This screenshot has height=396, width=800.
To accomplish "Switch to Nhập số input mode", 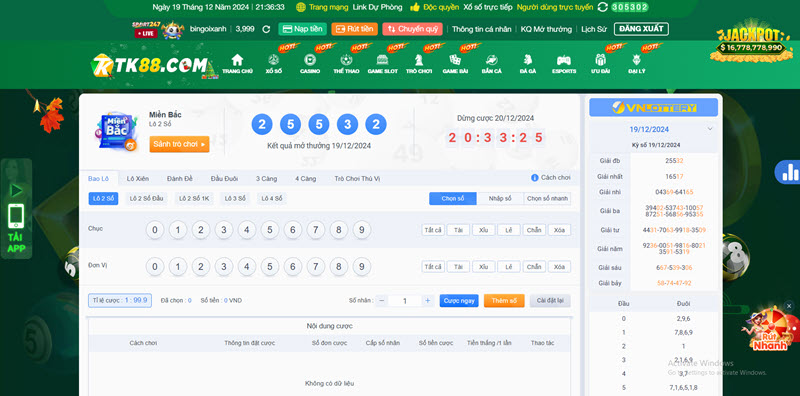I will click(x=500, y=199).
